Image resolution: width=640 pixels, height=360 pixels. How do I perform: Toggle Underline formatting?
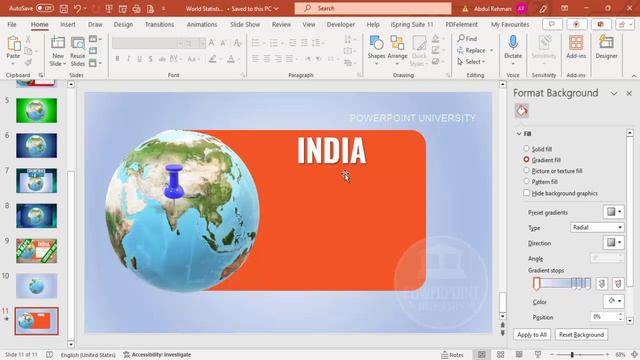coord(139,59)
